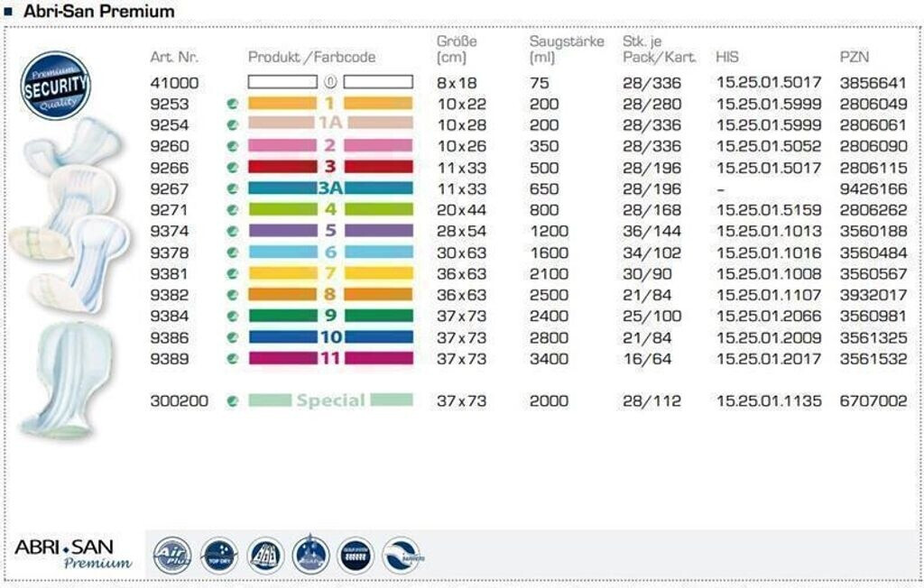
Task: Click the Saugstärke (ml) column header
Action: pyautogui.click(x=566, y=50)
